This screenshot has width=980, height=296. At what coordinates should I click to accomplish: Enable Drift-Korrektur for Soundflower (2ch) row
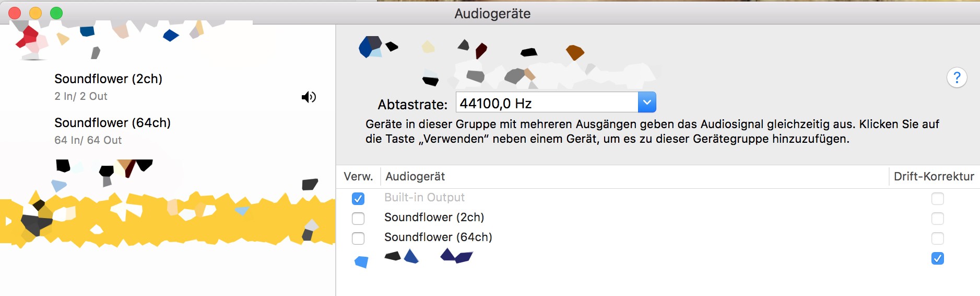point(938,218)
